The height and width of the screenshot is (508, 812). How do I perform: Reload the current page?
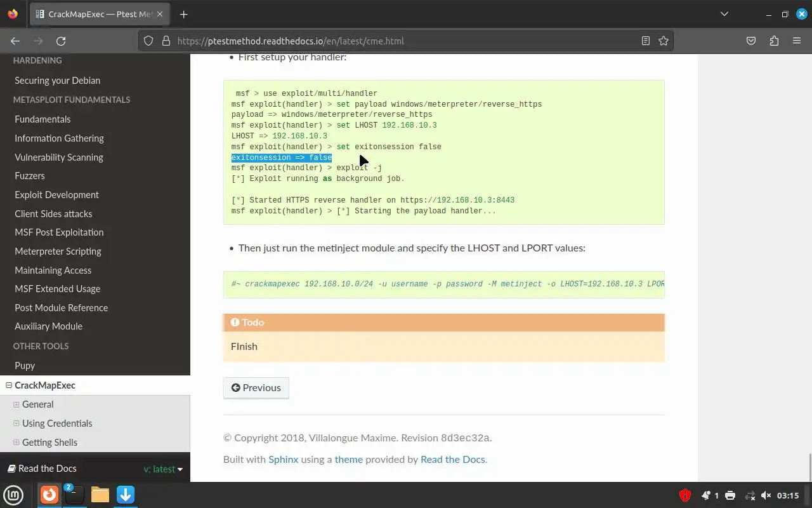coord(61,41)
